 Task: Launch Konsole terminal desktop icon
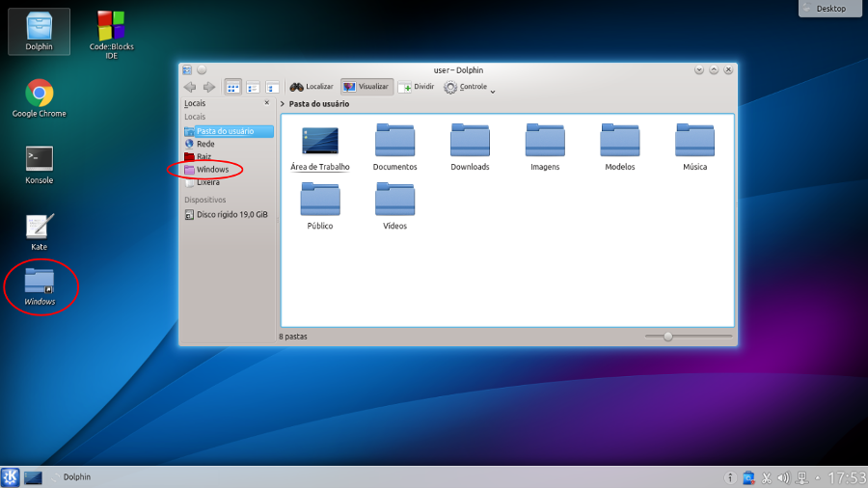39,165
